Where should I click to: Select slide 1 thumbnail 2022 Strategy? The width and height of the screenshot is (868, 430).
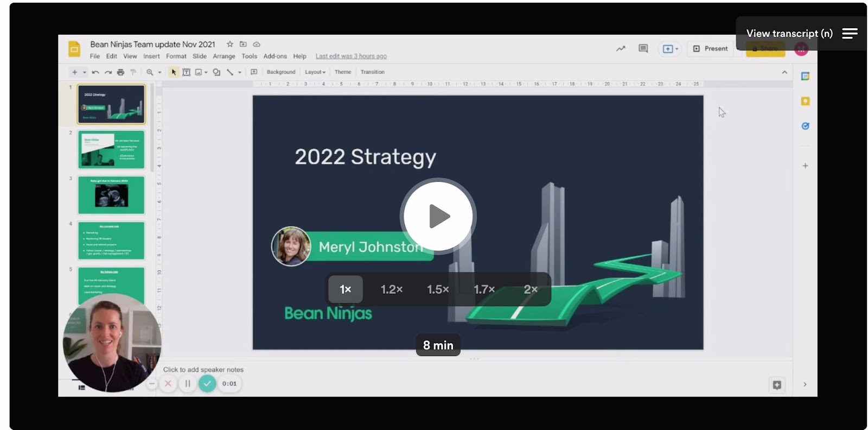pyautogui.click(x=111, y=104)
